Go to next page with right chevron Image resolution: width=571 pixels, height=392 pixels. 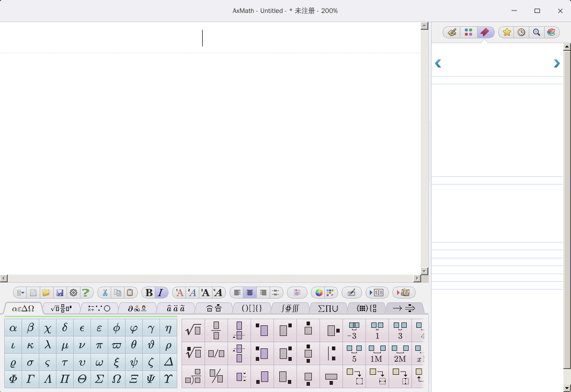coord(556,64)
